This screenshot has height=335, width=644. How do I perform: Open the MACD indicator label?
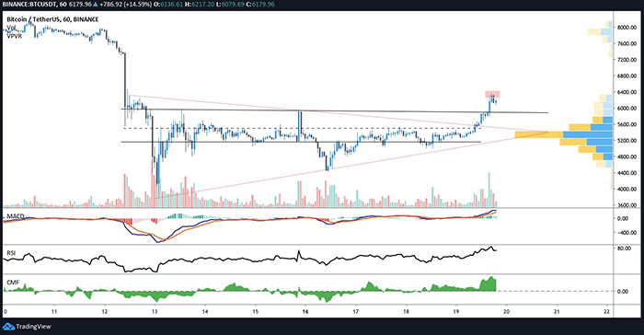(x=16, y=216)
